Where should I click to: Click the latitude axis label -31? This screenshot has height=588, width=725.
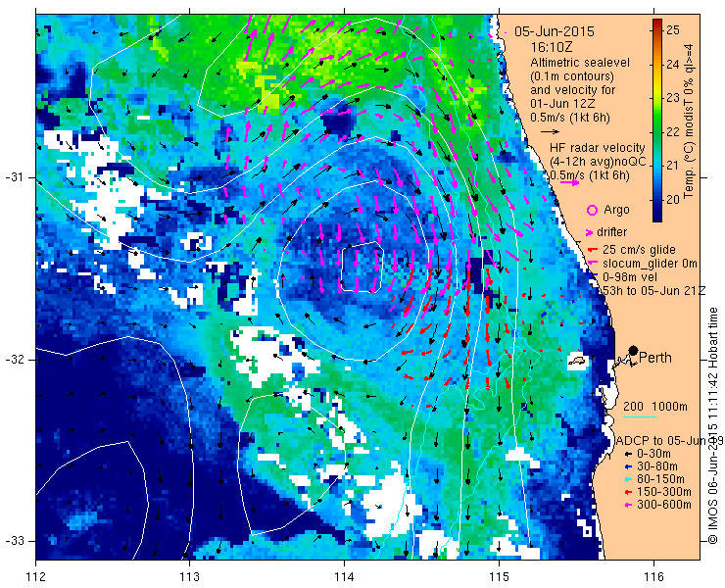(x=14, y=177)
